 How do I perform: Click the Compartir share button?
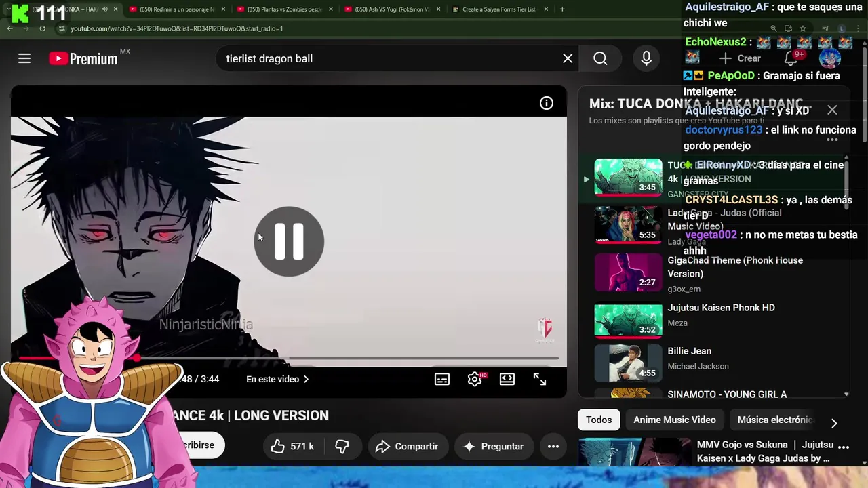point(407,446)
